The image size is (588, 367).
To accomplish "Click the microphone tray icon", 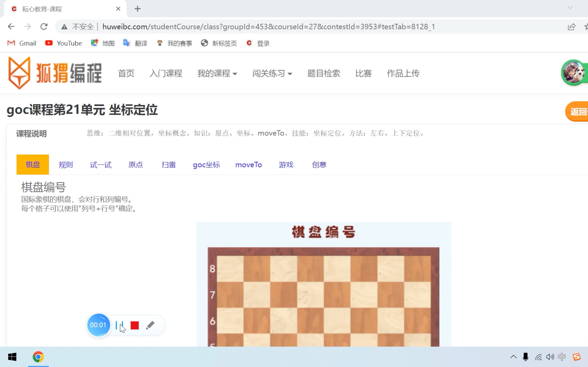I will [525, 357].
